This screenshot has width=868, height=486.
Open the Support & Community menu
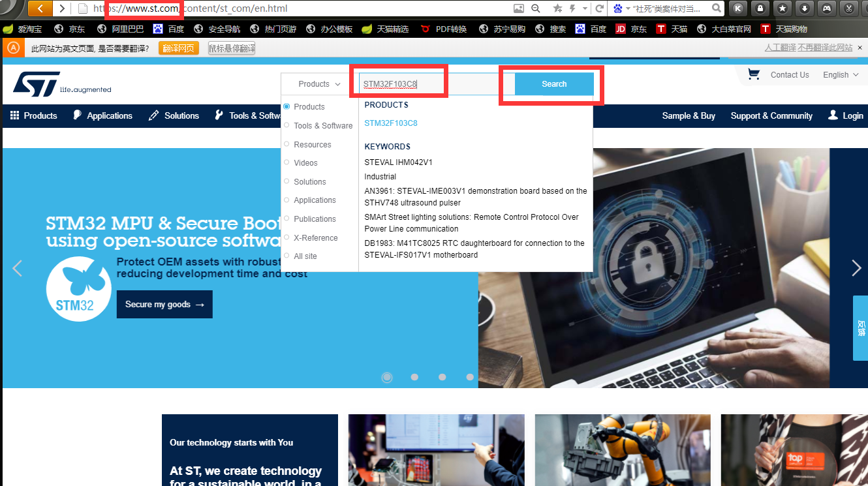[771, 115]
